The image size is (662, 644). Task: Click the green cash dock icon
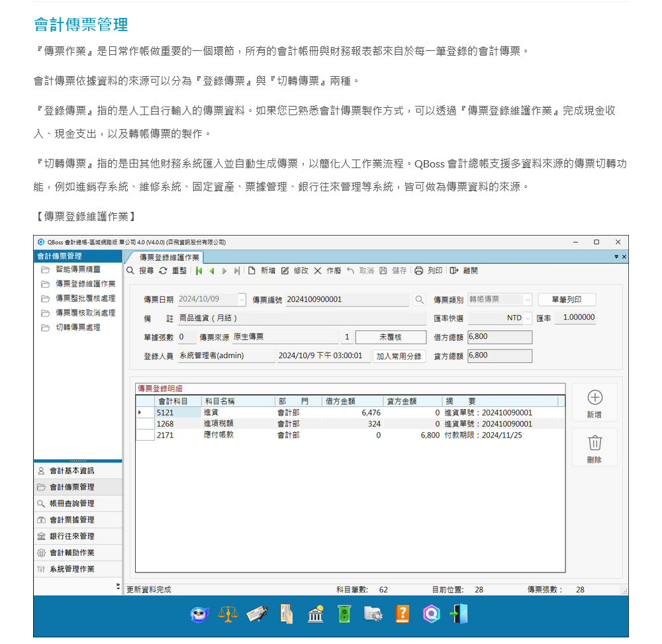tap(344, 614)
